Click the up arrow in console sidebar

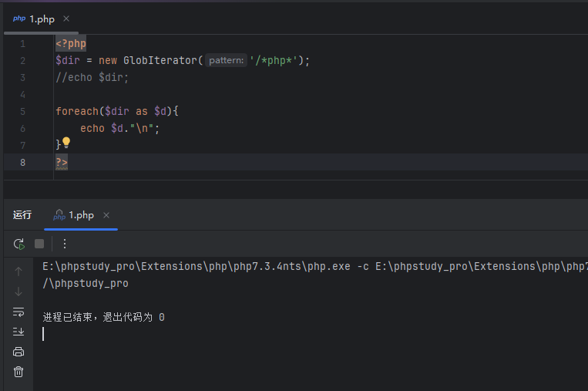coord(18,271)
